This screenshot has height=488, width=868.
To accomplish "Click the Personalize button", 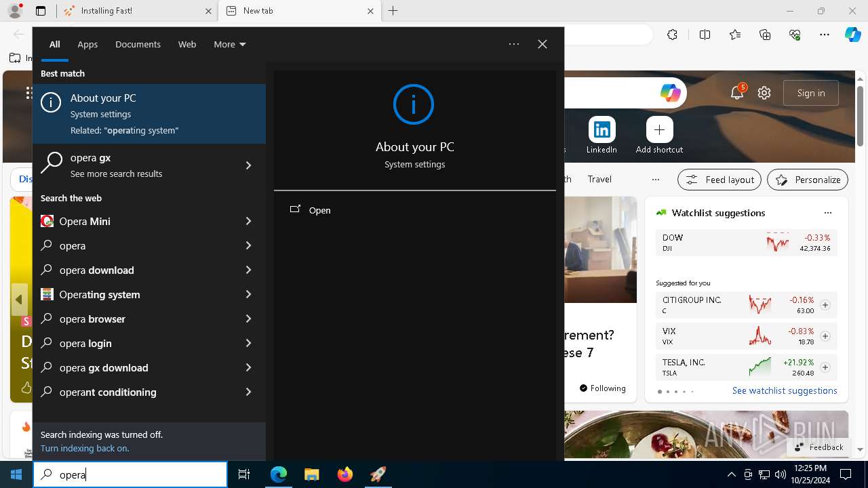I will pyautogui.click(x=808, y=180).
